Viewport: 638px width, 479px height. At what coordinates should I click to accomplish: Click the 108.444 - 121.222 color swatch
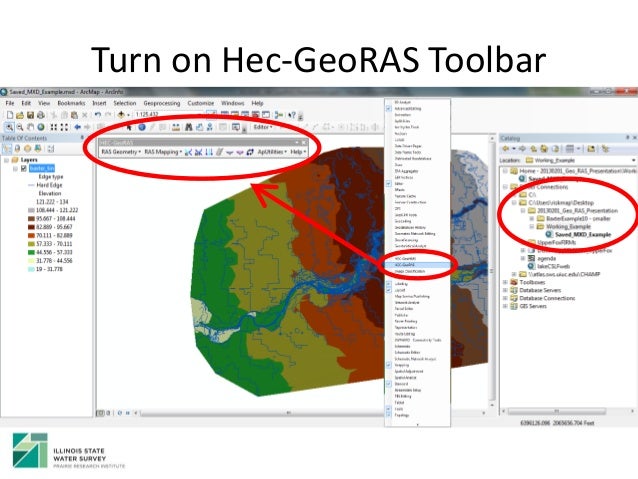pos(31,210)
